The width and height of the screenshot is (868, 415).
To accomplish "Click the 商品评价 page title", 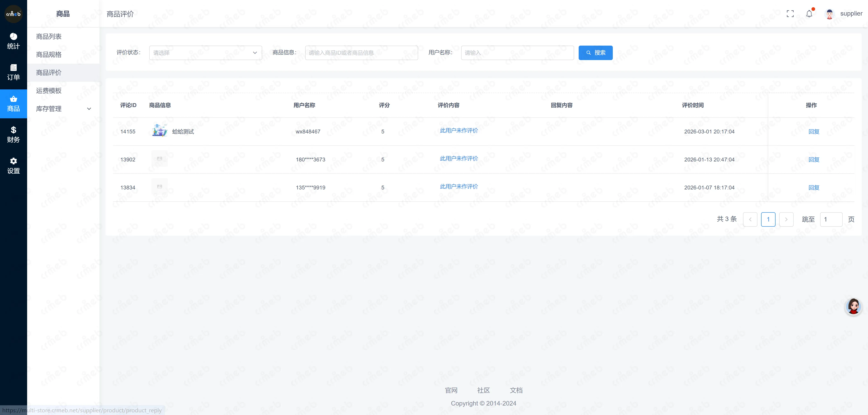I will tap(120, 14).
